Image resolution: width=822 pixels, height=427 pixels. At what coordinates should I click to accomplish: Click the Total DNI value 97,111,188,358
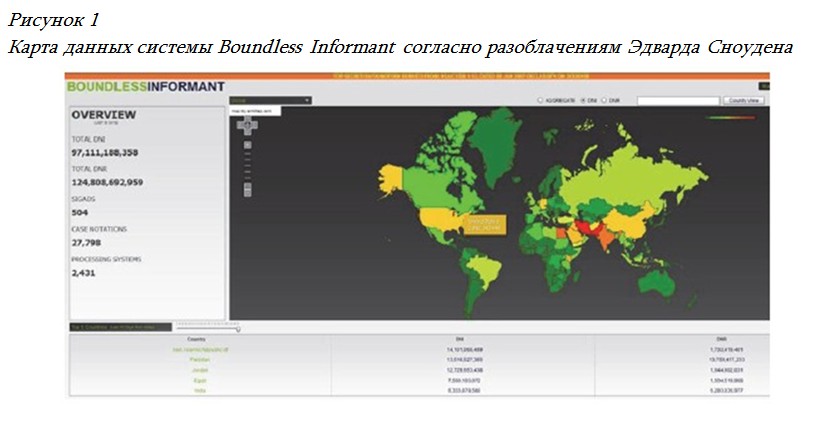[x=105, y=153]
